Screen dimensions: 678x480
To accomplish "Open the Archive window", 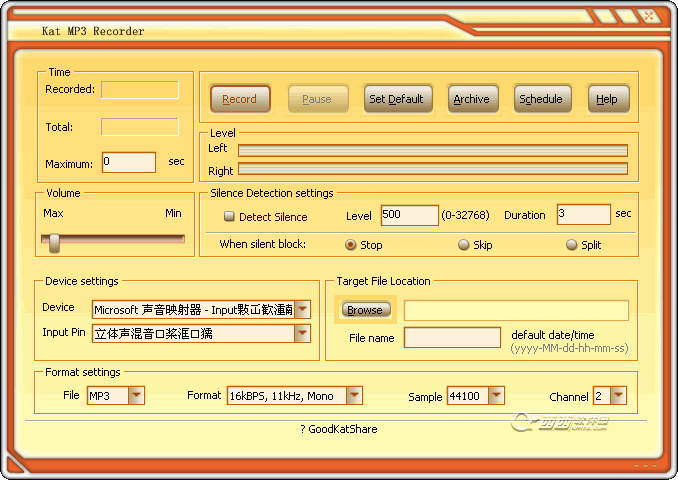I will 471,99.
